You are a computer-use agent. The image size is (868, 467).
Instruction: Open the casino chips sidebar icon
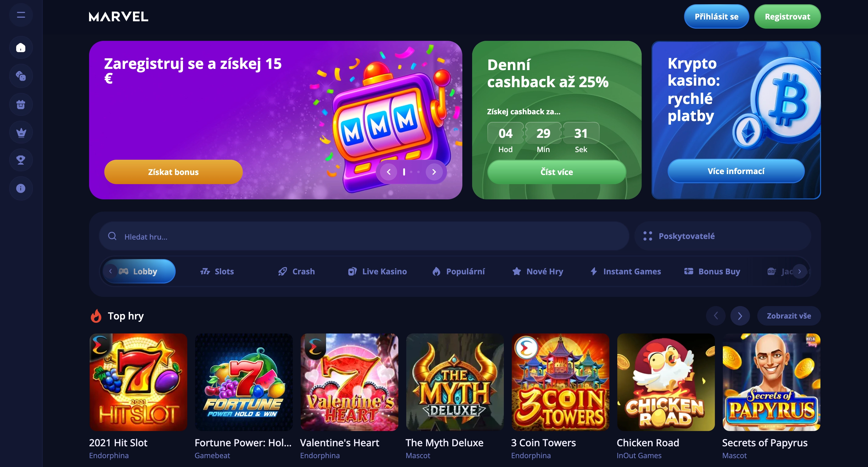coord(21,76)
